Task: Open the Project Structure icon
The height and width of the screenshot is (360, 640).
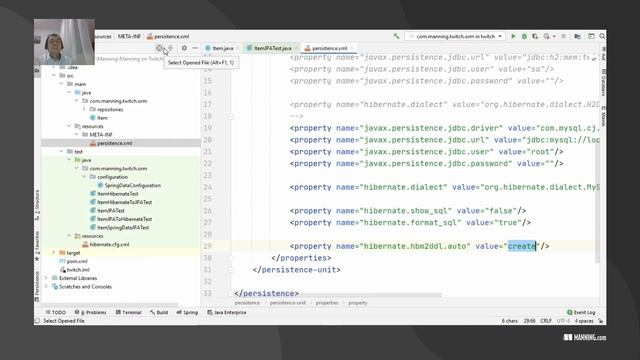Action: 578,36
